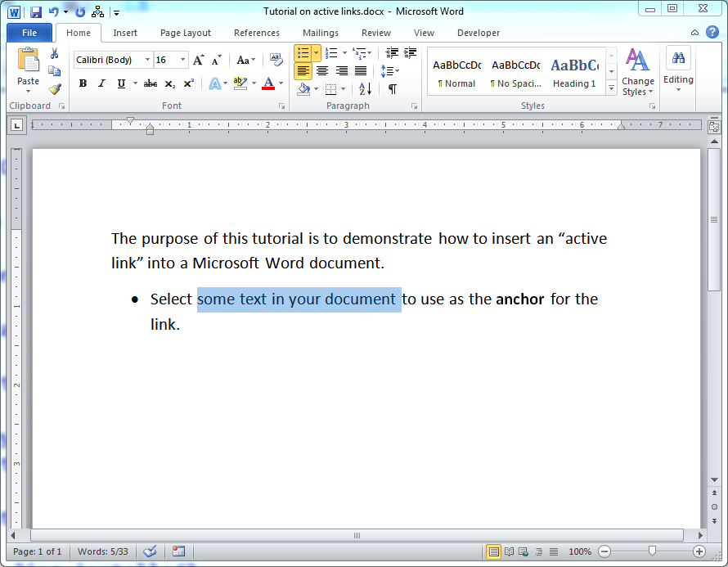The height and width of the screenshot is (567, 728).
Task: Open the underline style dropdown arrow
Action: coord(135,83)
